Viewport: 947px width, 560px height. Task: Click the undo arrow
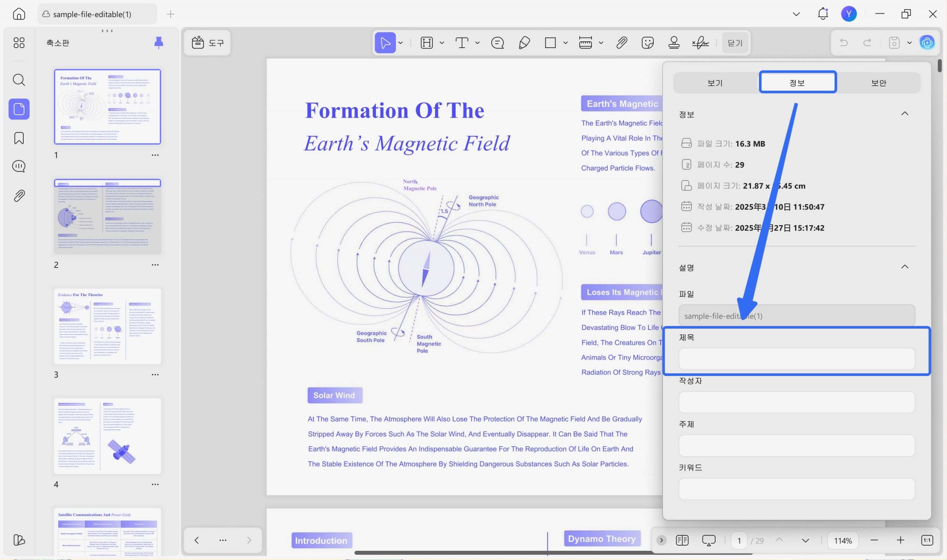843,43
